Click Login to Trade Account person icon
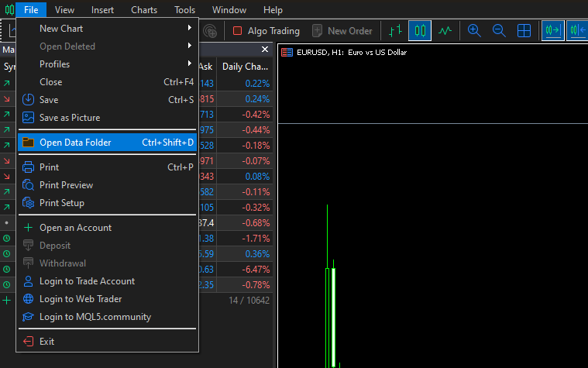588x368 pixels. [28, 281]
